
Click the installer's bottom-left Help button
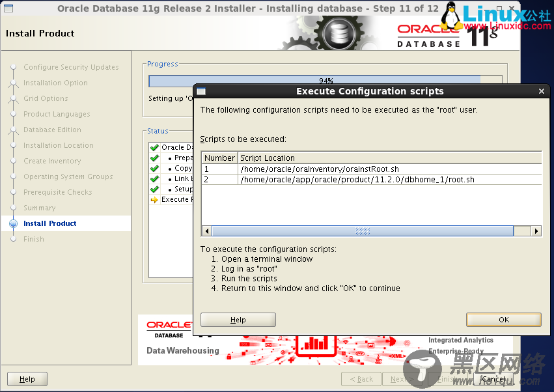click(27, 379)
